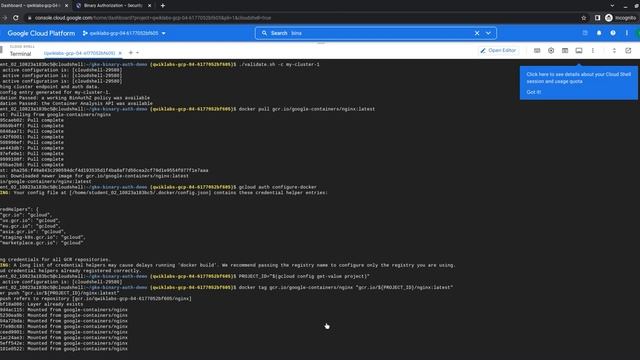Open the new-session dropdown arrow beside plus
Screen dimensions: 640x360
tap(138, 53)
